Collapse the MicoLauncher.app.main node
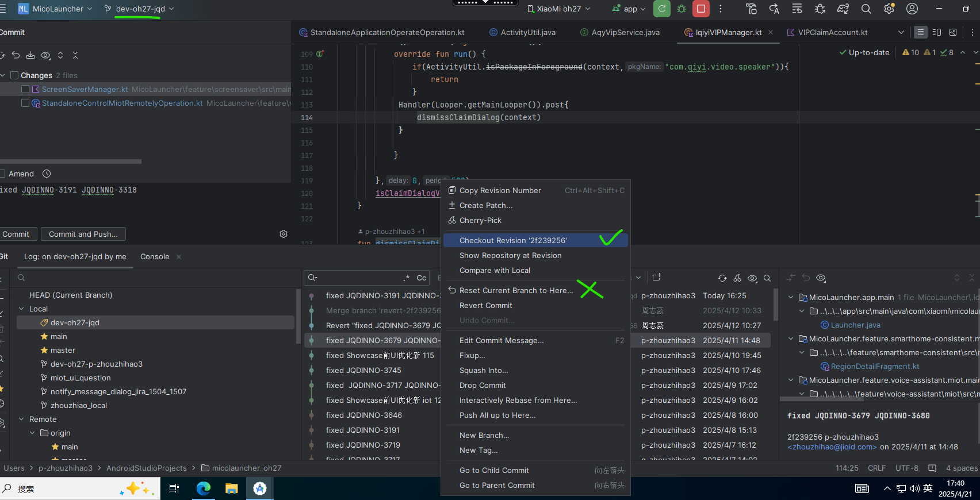 [791, 297]
